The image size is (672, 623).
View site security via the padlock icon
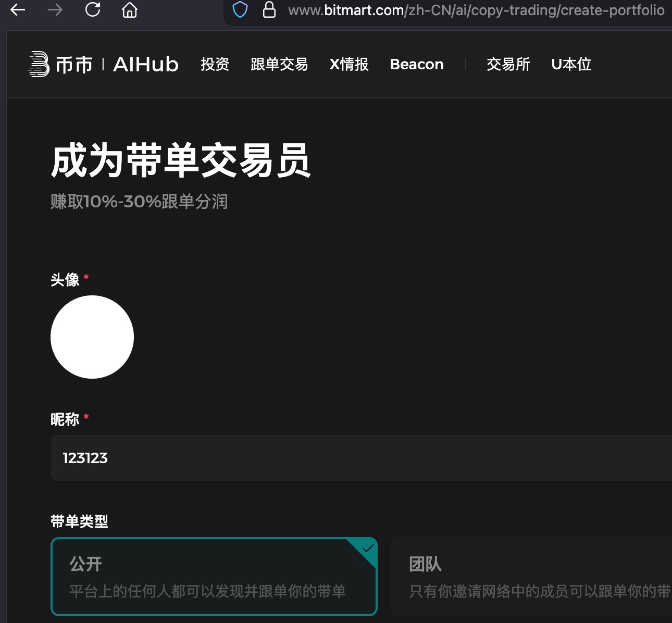click(x=269, y=10)
